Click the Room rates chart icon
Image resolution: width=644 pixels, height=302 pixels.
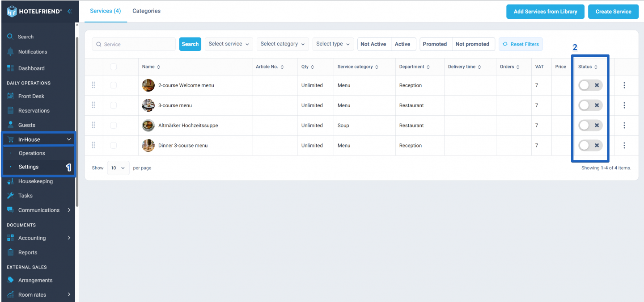pyautogui.click(x=10, y=294)
